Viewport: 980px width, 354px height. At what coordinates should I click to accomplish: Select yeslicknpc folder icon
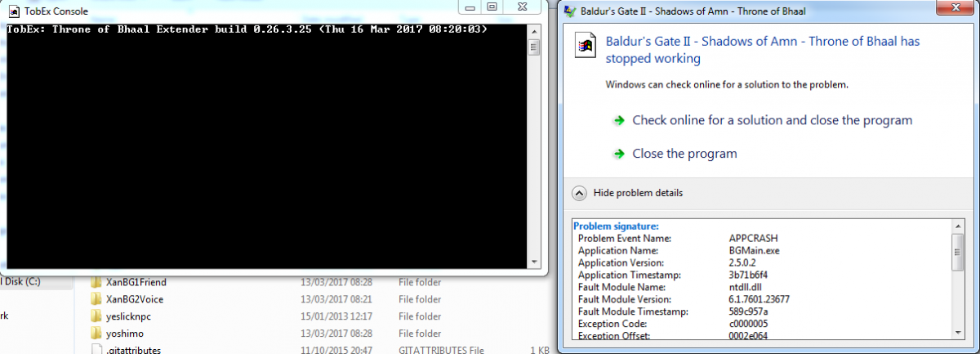coord(96,316)
